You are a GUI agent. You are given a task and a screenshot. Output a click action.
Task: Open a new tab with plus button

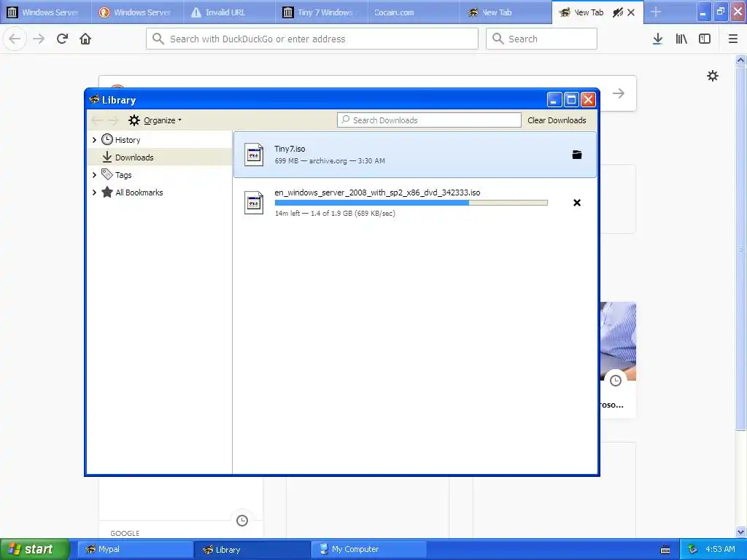[x=656, y=12]
